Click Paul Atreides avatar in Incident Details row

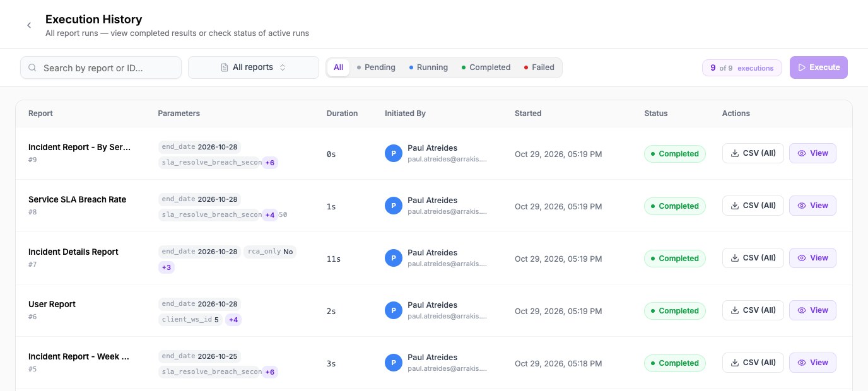(x=394, y=258)
